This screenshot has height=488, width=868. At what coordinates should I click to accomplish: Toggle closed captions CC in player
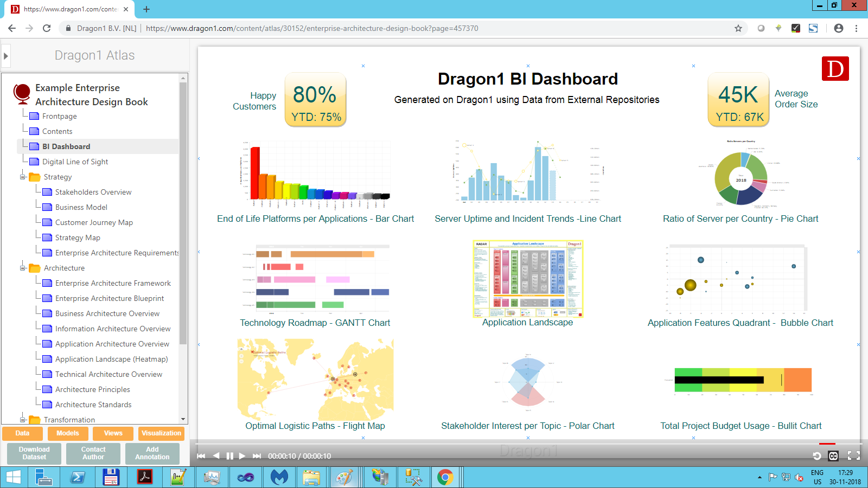click(x=833, y=456)
